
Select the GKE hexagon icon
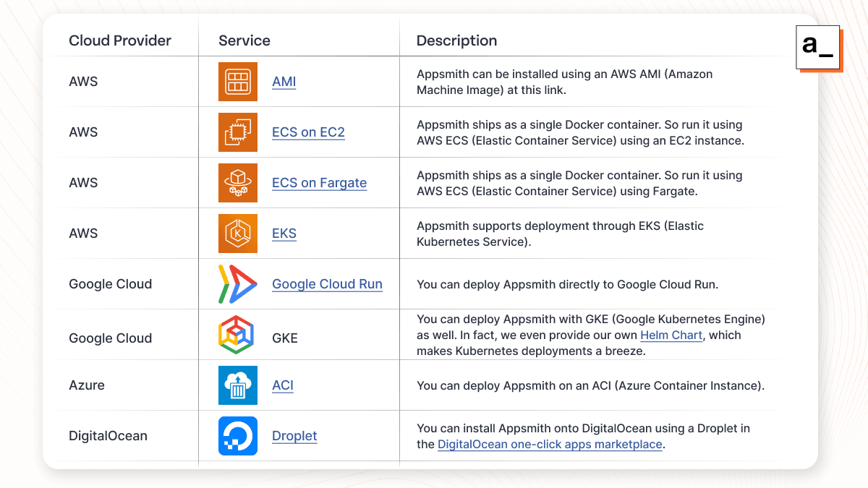click(237, 334)
